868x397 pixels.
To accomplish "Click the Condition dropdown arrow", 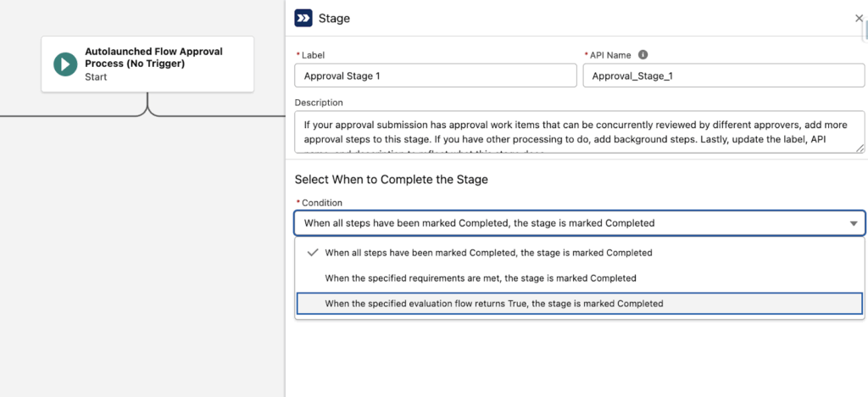I will pos(854,224).
